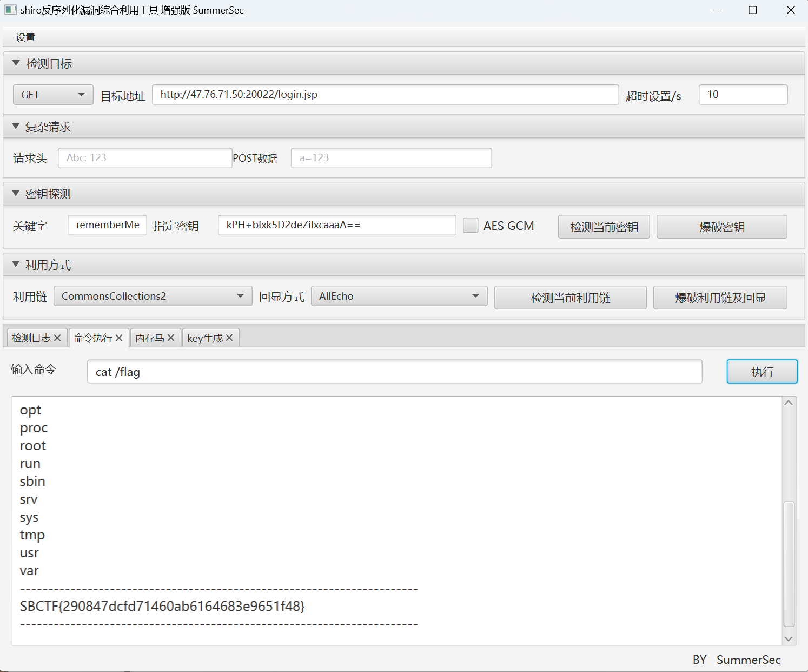
Task: Click the 'tmp' line in output
Action: 32,535
